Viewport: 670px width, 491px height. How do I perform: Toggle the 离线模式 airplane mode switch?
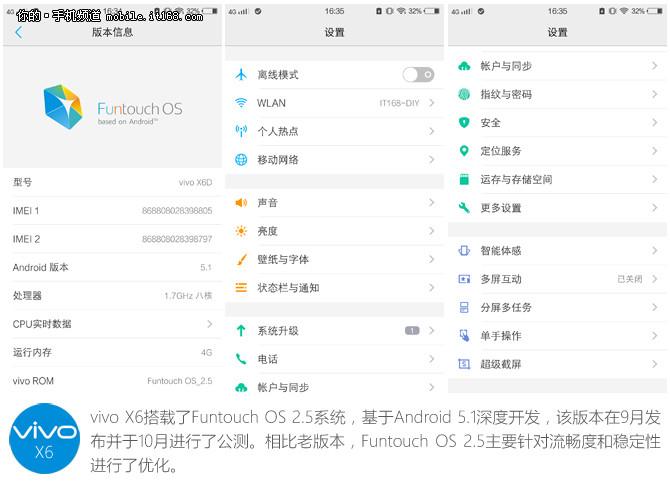tap(418, 75)
